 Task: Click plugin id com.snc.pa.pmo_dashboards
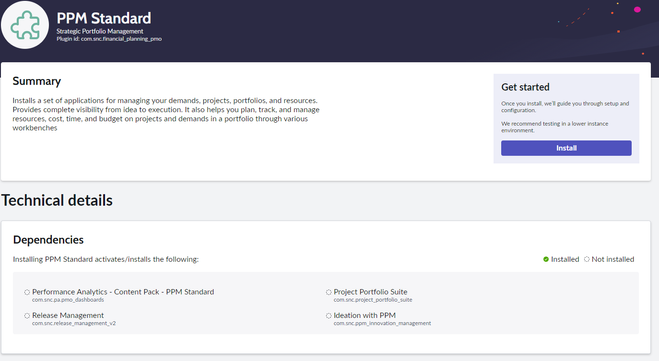click(x=68, y=300)
